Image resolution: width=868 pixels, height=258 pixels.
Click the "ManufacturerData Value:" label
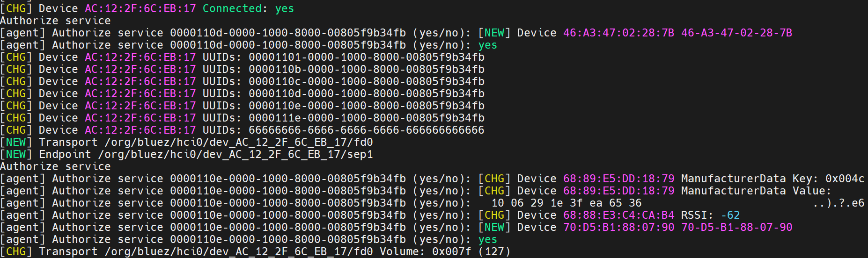coord(756,191)
